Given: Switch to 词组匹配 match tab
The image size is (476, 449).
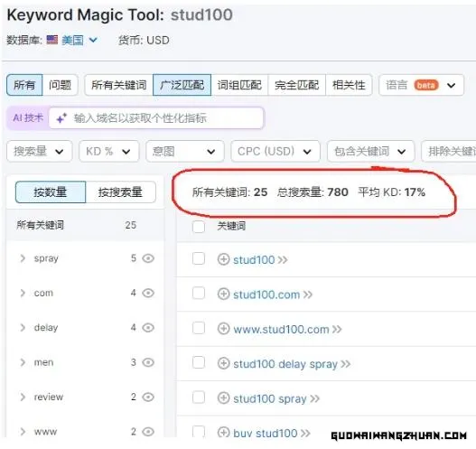Looking at the screenshot, I should tap(239, 85).
